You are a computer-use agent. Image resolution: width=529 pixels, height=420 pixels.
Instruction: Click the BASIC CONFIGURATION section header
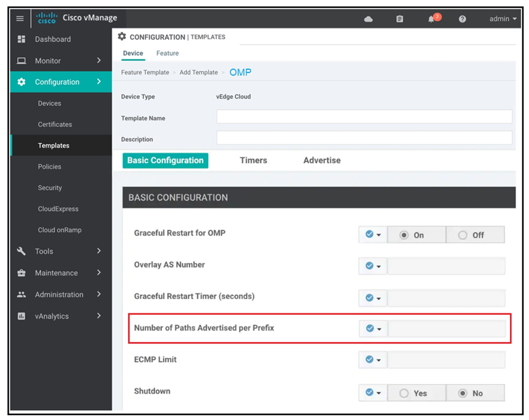(x=319, y=197)
